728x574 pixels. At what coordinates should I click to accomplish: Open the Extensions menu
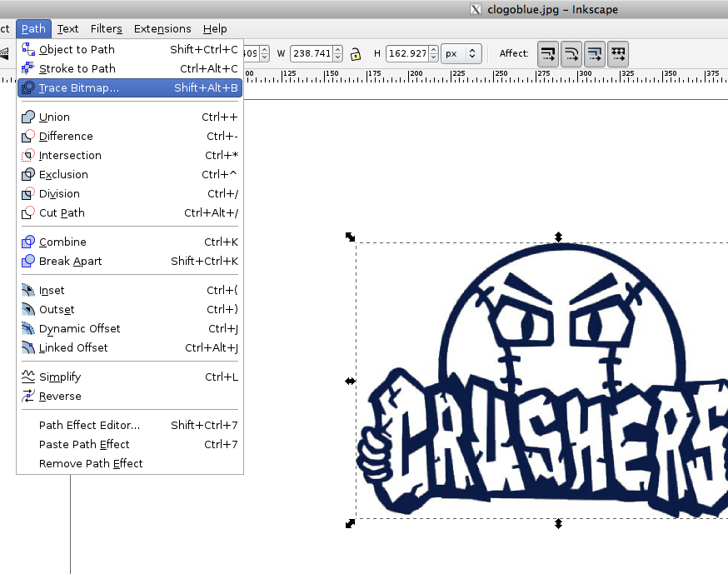tap(162, 28)
